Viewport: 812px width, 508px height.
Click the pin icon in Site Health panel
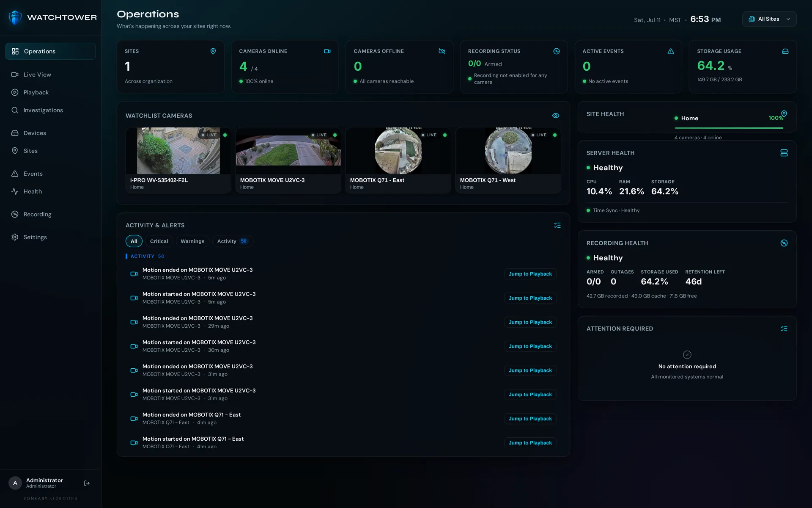(784, 114)
